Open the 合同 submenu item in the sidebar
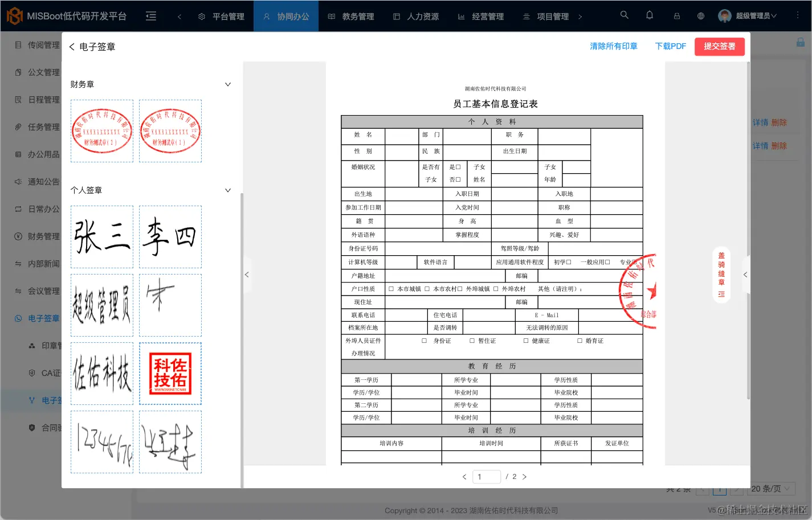 pos(44,428)
